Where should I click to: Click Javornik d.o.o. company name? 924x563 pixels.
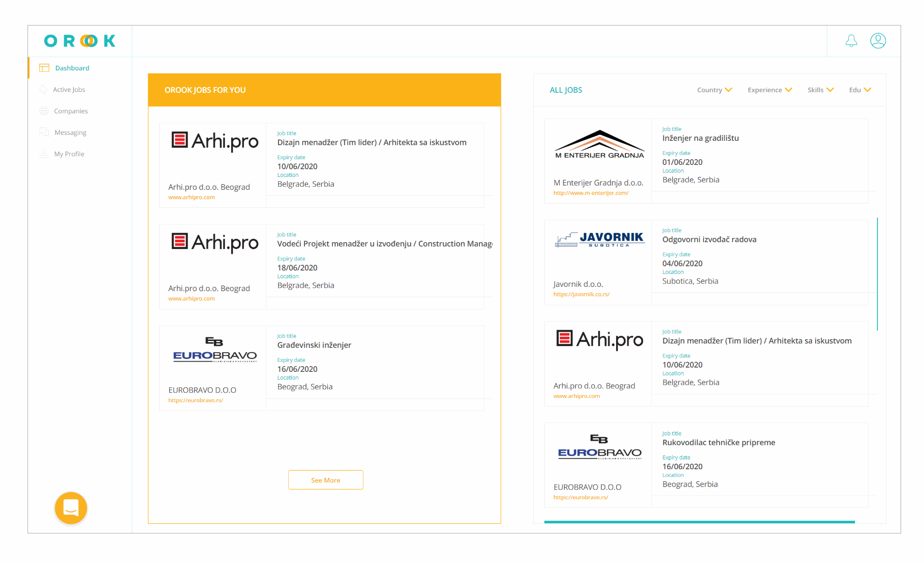[x=578, y=284]
